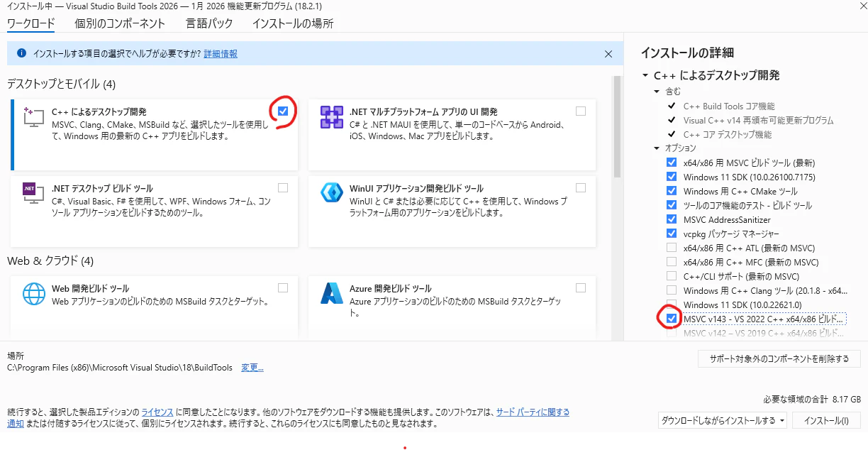Tick the .NET デスクトップ ビルド ツール workload checkbox
The height and width of the screenshot is (450, 868).
point(283,188)
